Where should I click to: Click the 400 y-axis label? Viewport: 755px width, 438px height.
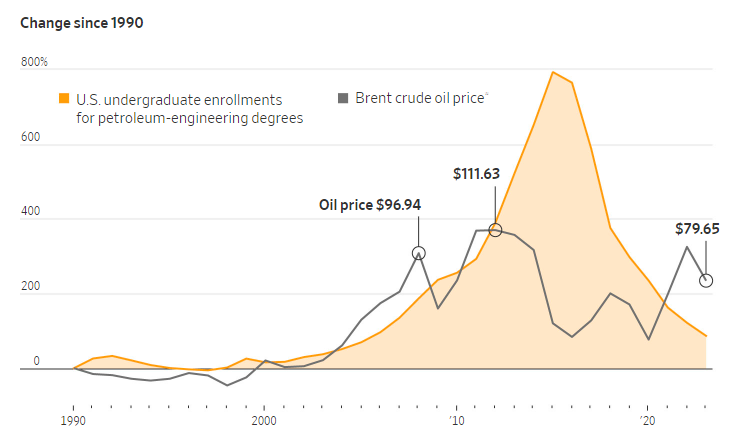pyautogui.click(x=30, y=211)
